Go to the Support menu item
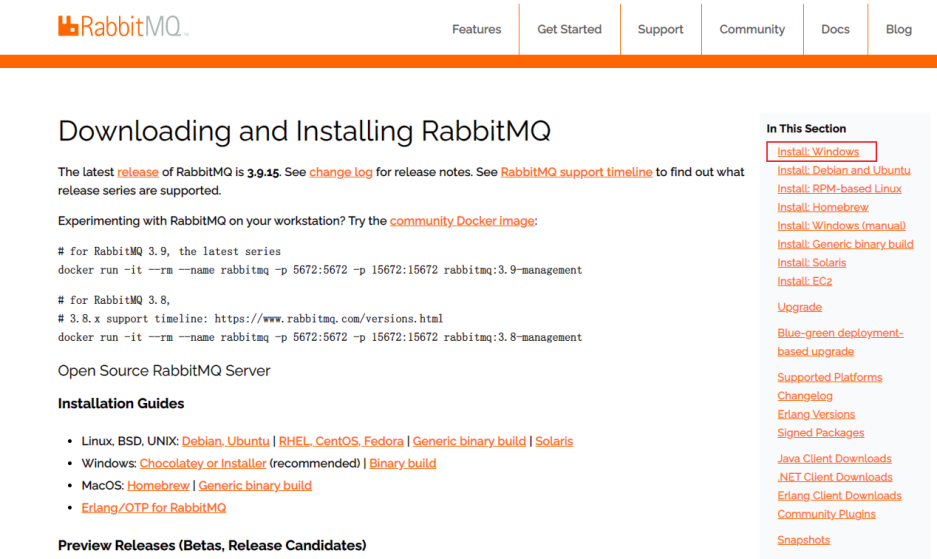 pyautogui.click(x=660, y=29)
